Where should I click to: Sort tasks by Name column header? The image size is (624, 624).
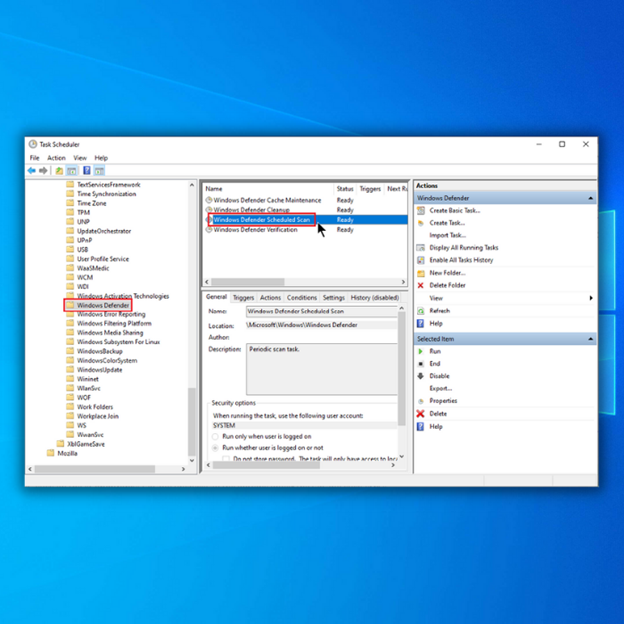(x=268, y=189)
